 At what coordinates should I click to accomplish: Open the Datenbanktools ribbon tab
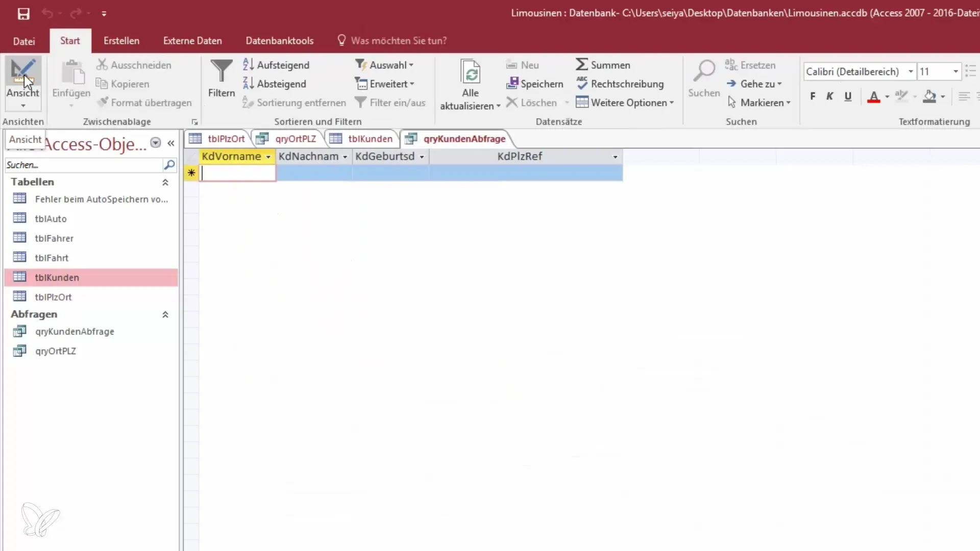[x=280, y=41]
